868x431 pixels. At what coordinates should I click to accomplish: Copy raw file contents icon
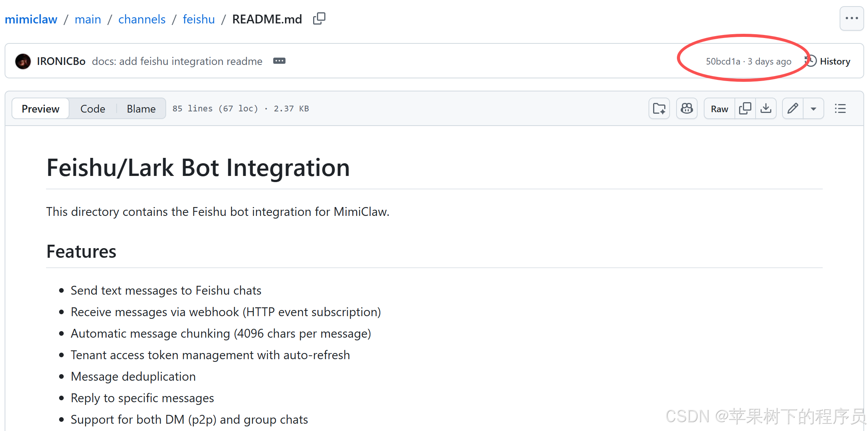tap(745, 109)
